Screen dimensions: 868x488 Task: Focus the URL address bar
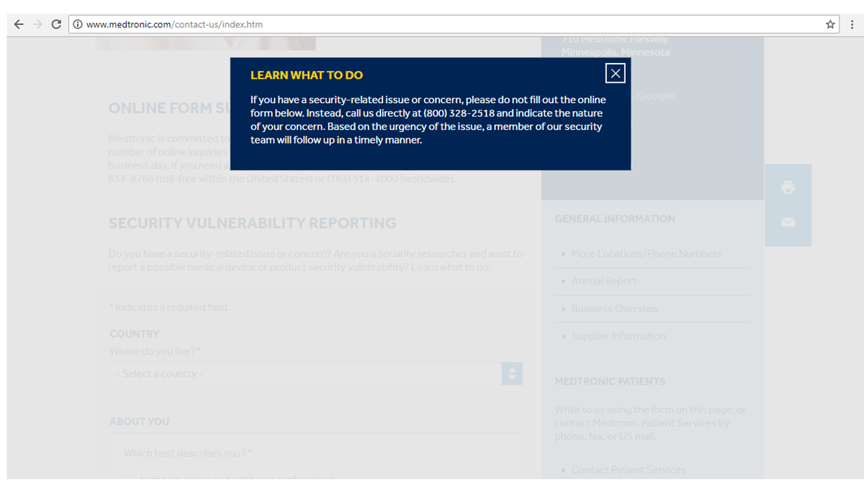point(453,24)
